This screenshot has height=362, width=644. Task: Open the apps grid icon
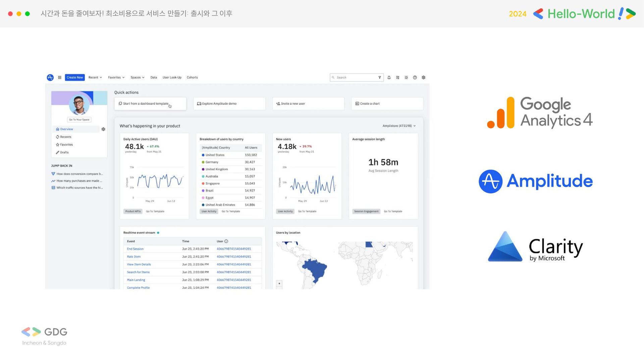click(x=60, y=77)
